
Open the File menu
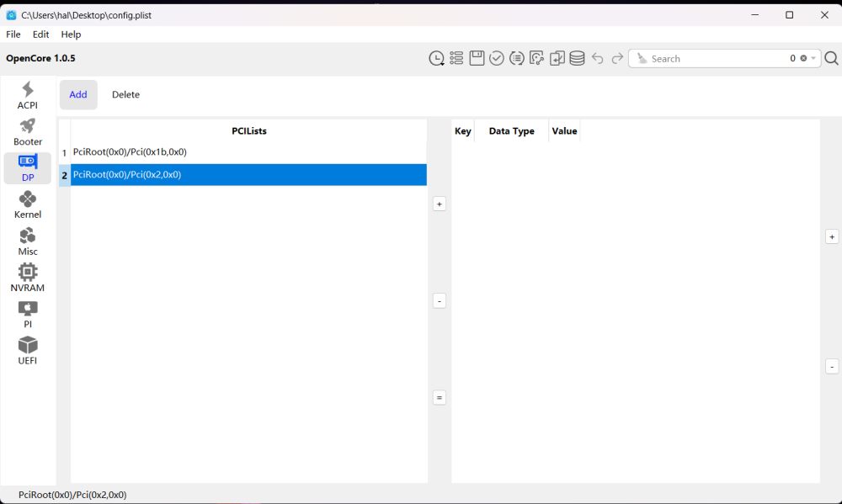click(13, 34)
